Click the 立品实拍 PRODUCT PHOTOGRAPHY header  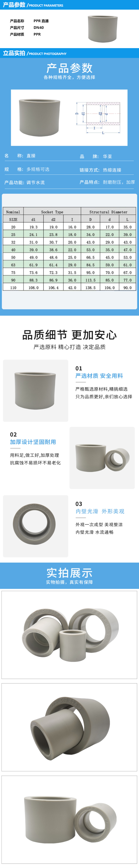pos(35,53)
